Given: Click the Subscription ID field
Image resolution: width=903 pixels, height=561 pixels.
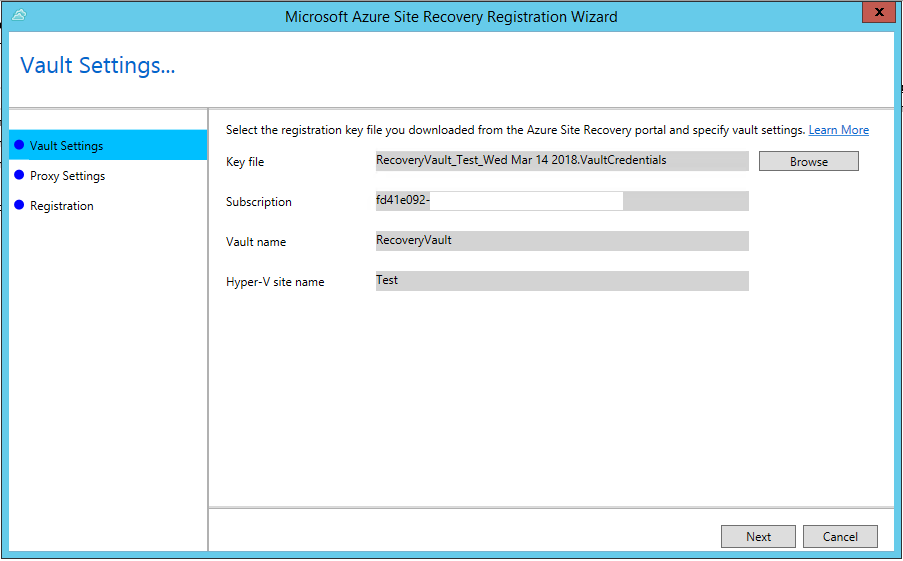Looking at the screenshot, I should (x=562, y=201).
